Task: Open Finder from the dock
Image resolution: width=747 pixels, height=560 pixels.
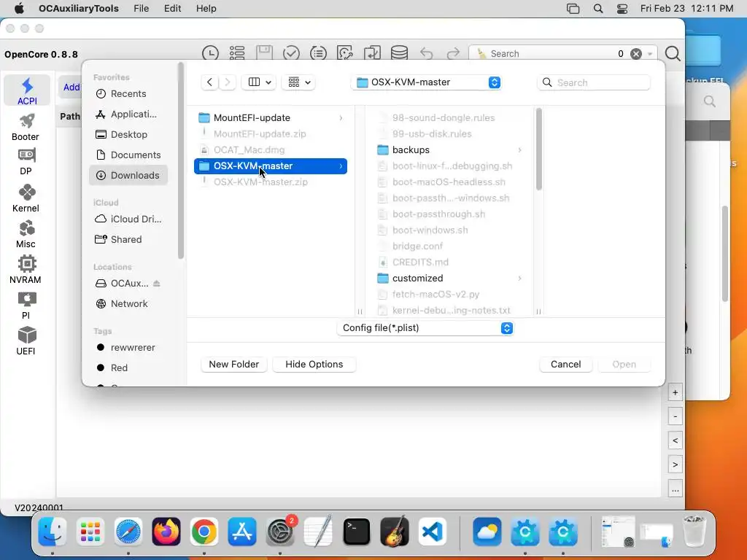Action: point(52,532)
